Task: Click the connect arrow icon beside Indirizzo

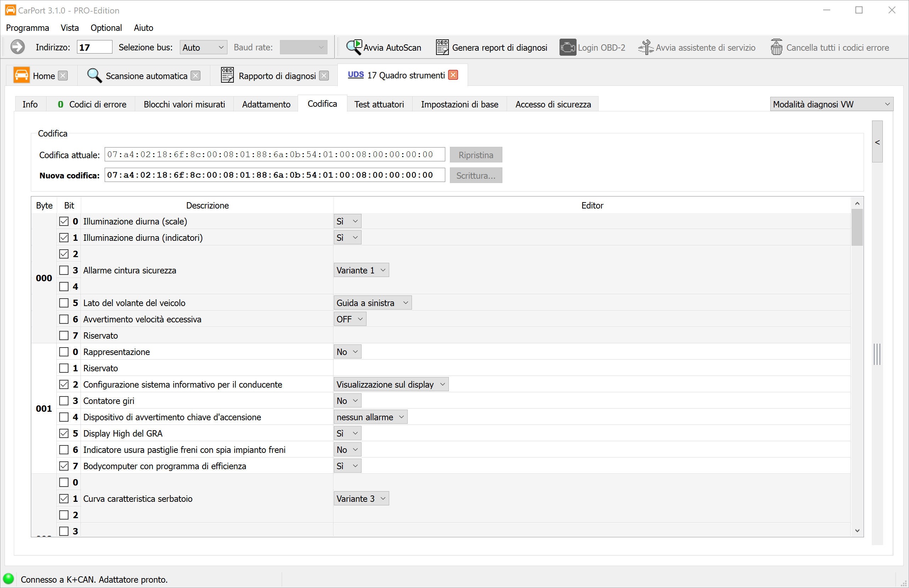Action: tap(18, 47)
